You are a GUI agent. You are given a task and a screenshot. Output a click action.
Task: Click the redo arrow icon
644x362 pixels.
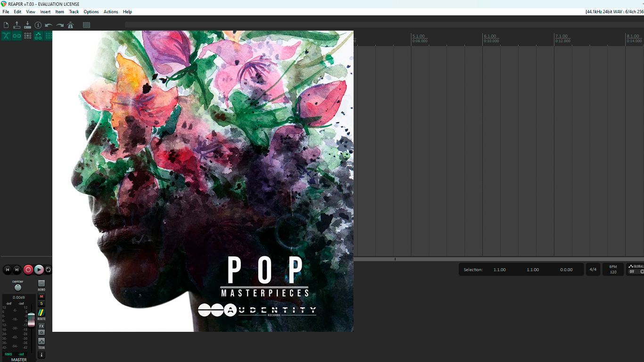point(60,25)
